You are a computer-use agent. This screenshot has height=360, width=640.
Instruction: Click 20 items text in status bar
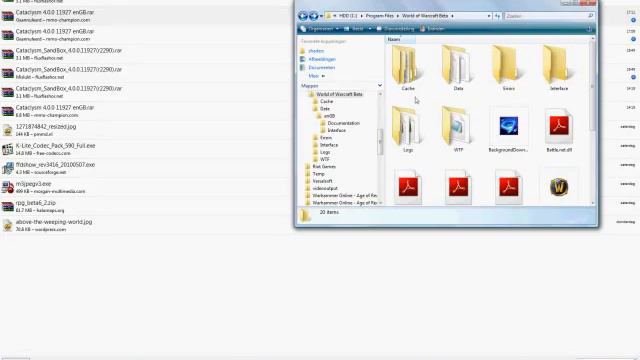click(329, 212)
